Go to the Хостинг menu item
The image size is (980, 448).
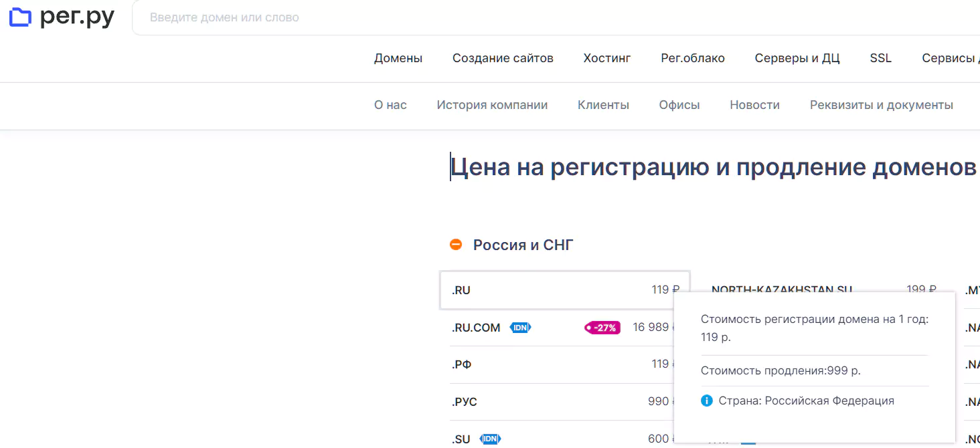606,58
